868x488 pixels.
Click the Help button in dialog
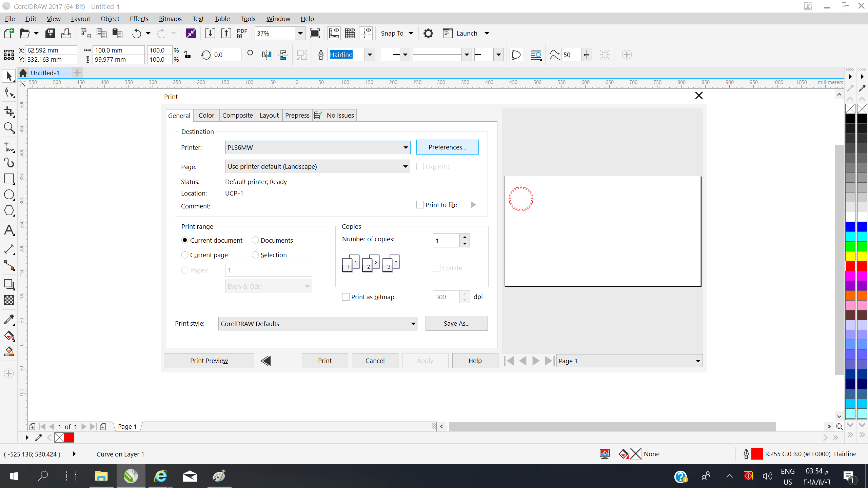475,361
